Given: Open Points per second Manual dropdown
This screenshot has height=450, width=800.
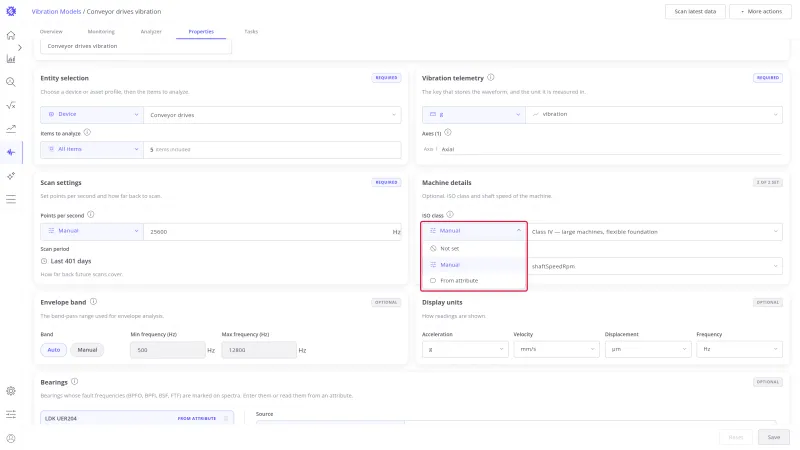Looking at the screenshot, I should click(x=92, y=231).
